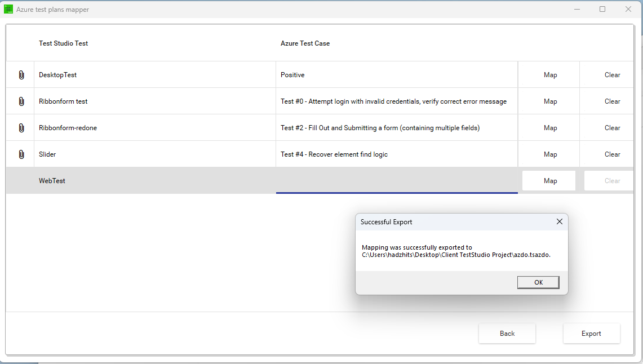The height and width of the screenshot is (364, 643).
Task: Select the Ribbonform-redone test name
Action: [x=68, y=128]
